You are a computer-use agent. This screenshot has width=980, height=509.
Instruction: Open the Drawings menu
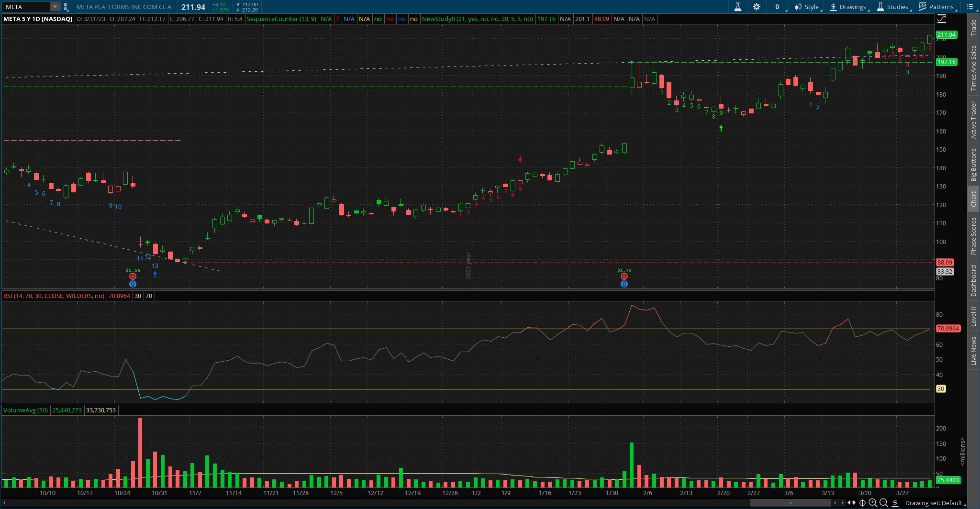click(848, 7)
